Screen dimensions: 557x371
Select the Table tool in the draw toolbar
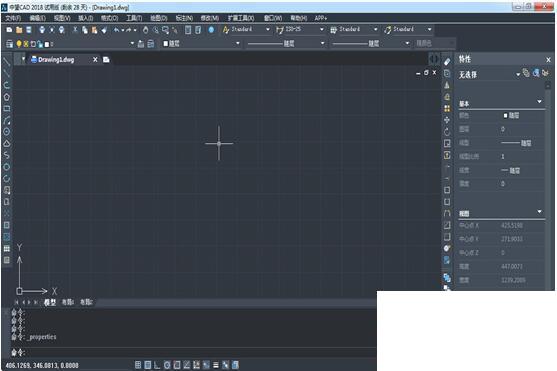point(7,249)
